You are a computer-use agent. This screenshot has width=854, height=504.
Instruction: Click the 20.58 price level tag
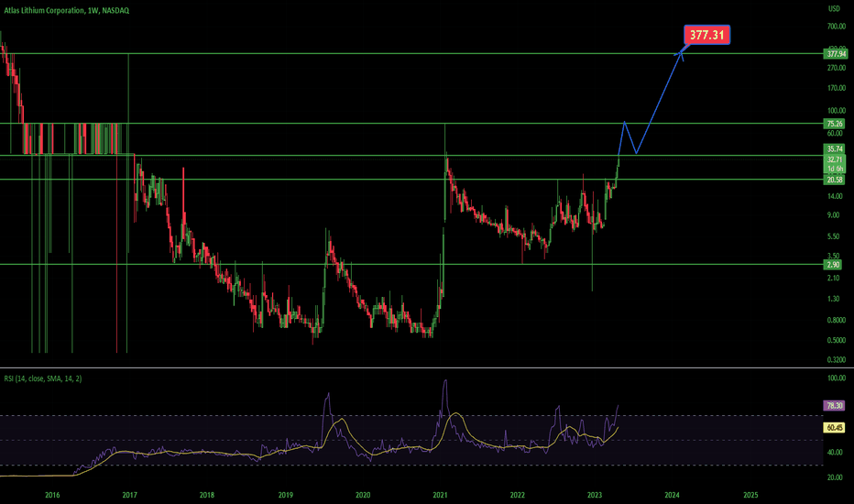[x=835, y=180]
